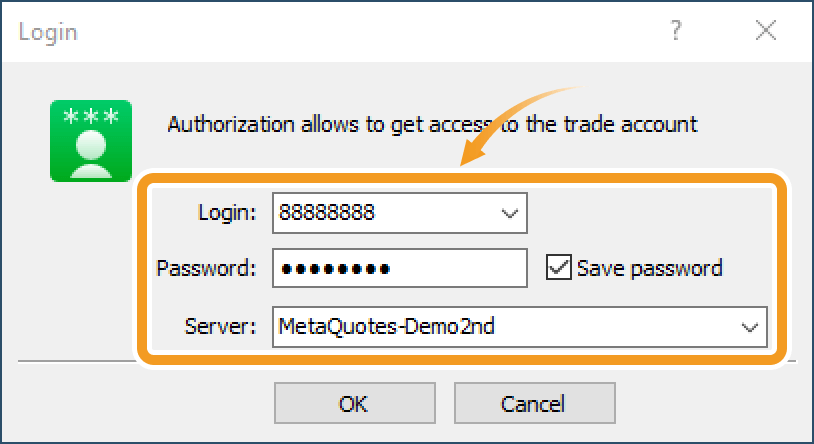Expand the Login account dropdown arrow
Viewport: 814px width, 444px height.
click(x=509, y=213)
